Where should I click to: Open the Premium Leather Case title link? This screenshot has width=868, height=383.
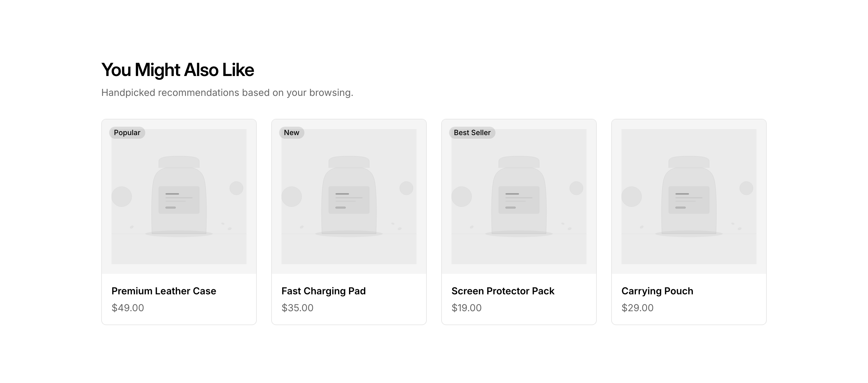point(164,291)
